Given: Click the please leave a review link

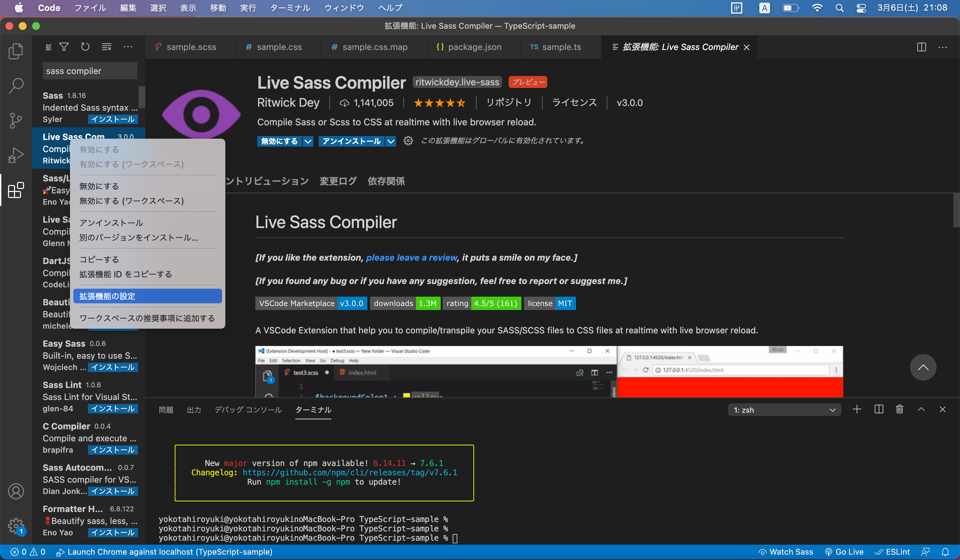Looking at the screenshot, I should (411, 258).
